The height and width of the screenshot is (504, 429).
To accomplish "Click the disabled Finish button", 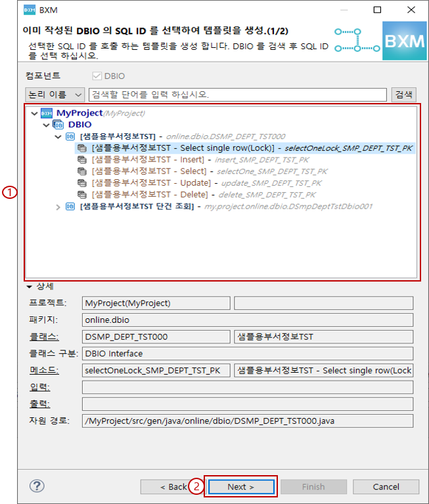I will [313, 487].
